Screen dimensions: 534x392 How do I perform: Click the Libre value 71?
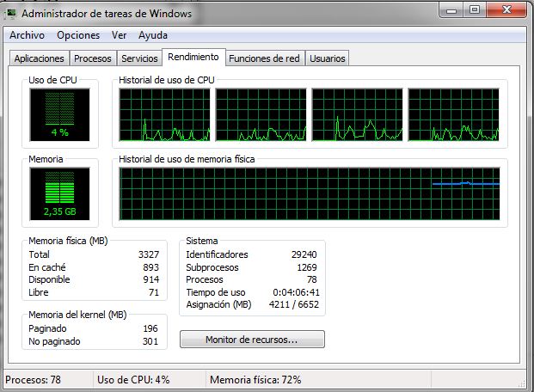(x=154, y=292)
